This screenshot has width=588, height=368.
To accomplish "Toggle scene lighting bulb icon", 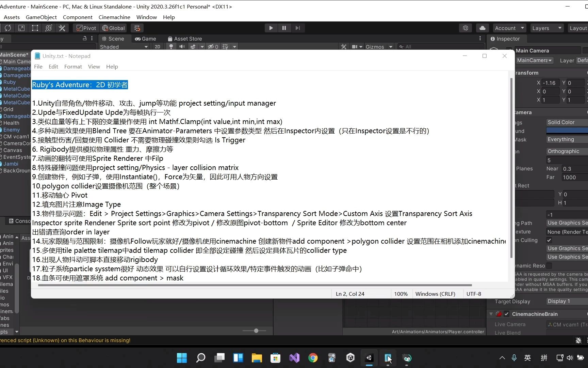I will (x=171, y=47).
